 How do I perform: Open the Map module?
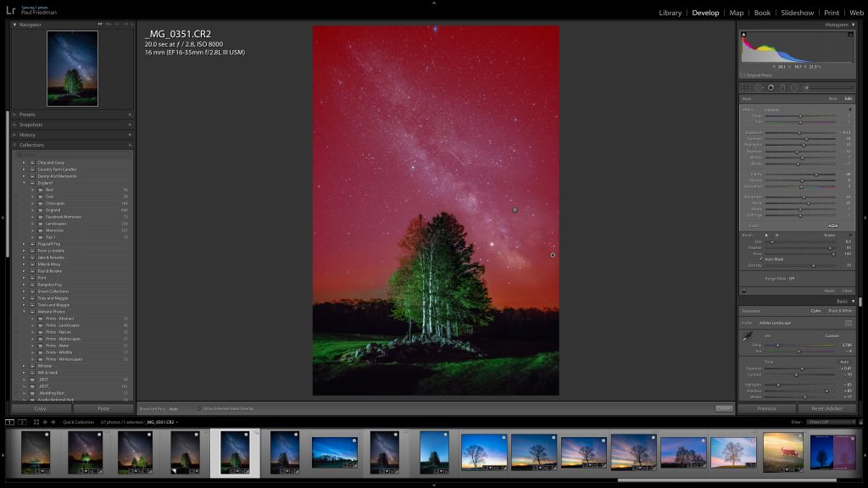click(x=737, y=13)
